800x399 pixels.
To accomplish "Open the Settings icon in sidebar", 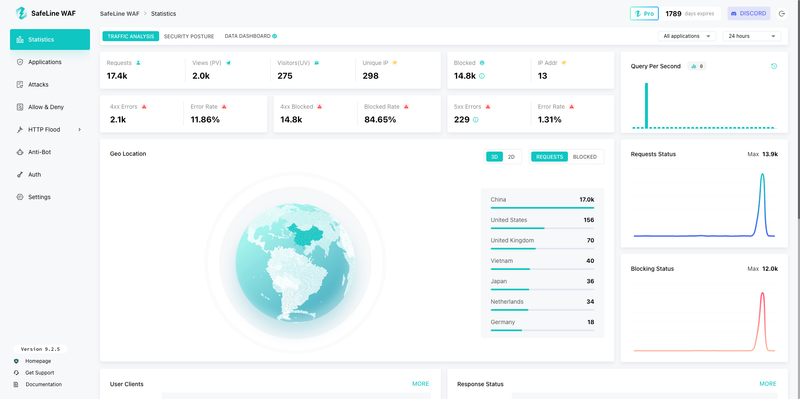I will coord(20,197).
